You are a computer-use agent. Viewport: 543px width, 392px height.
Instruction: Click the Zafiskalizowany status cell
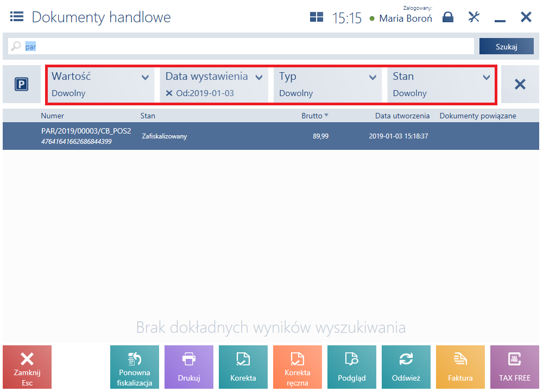(165, 136)
